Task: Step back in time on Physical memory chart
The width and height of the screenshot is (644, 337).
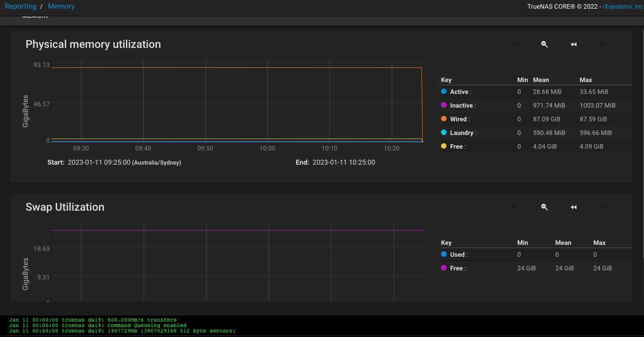Action: tap(574, 44)
